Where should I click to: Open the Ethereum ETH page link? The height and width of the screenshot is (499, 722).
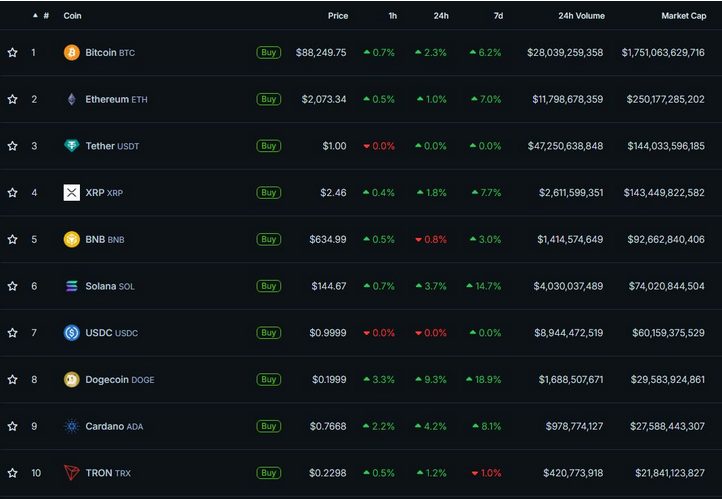click(x=116, y=99)
